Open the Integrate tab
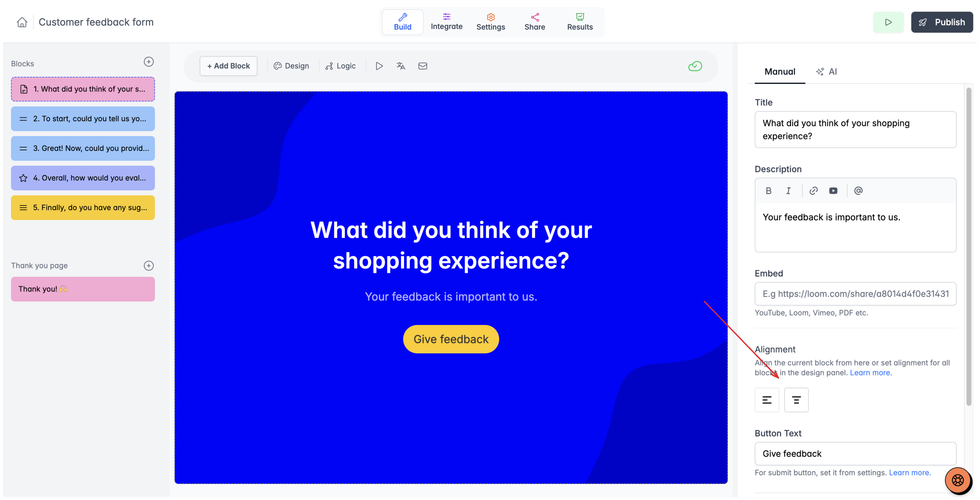Screen dimensions: 980x500 [x=447, y=22]
